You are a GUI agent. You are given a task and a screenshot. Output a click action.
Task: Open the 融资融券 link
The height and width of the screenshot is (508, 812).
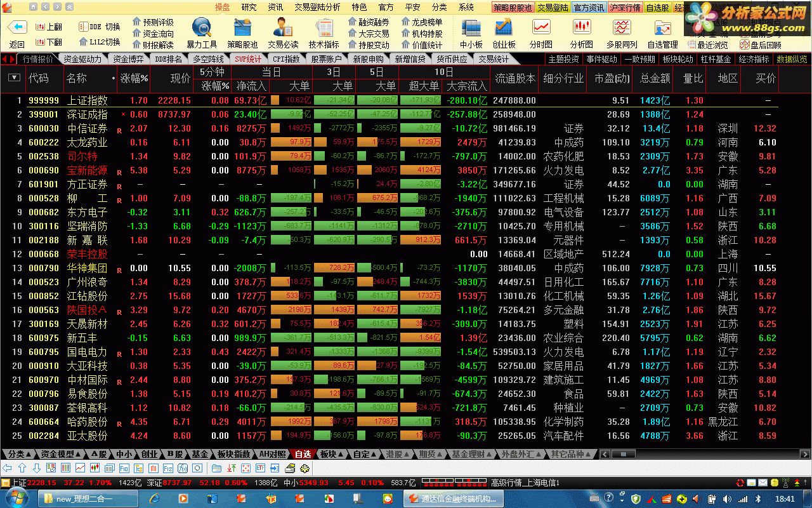tap(369, 22)
